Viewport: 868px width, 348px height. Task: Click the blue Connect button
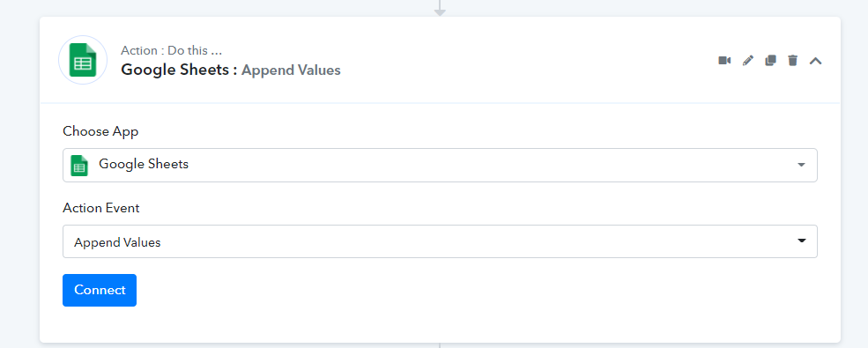point(100,290)
